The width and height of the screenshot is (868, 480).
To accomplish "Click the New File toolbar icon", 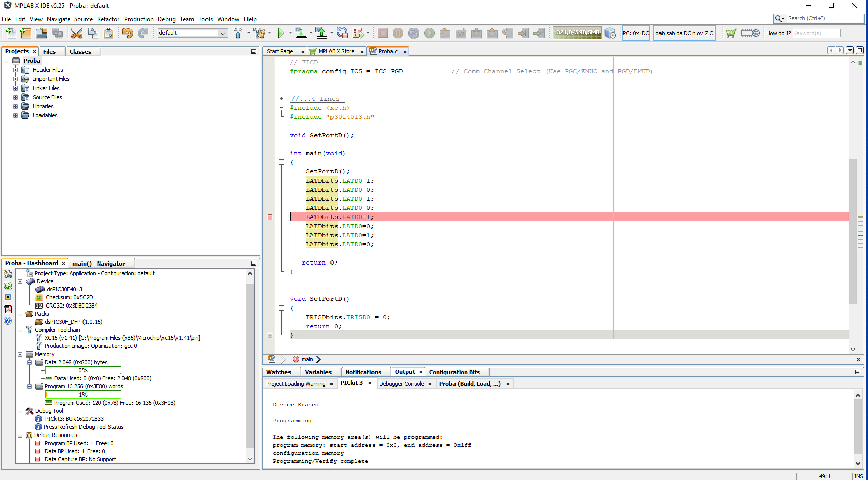I will [x=11, y=33].
